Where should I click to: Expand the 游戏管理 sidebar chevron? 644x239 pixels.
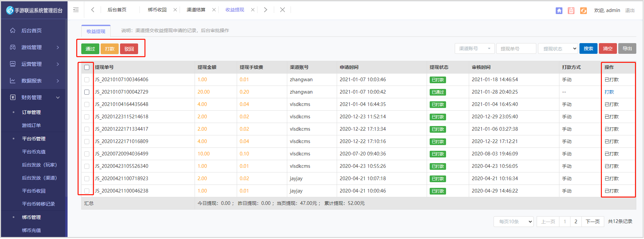click(x=58, y=47)
